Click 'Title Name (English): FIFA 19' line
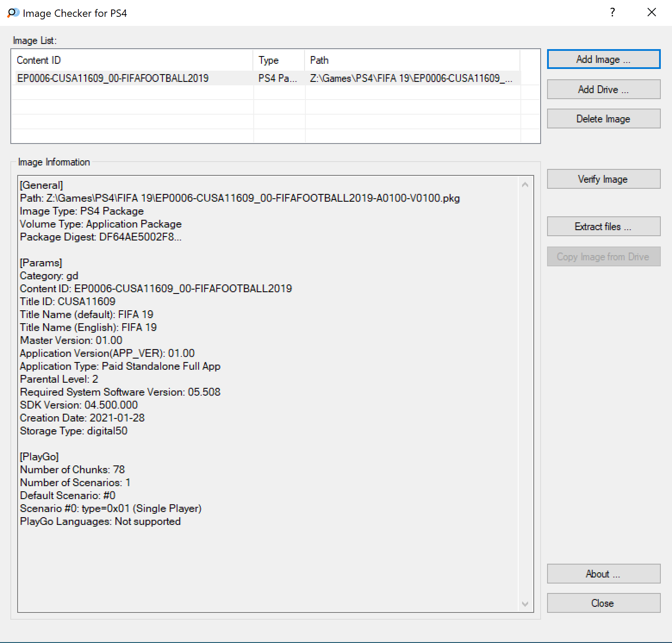Screen dimensions: 672x643 pos(88,328)
